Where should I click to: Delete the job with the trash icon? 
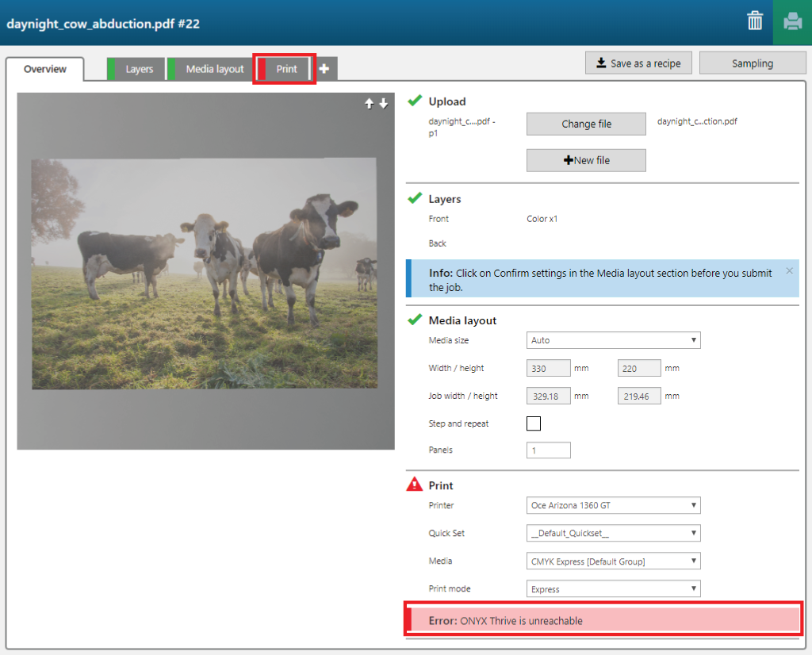(755, 21)
